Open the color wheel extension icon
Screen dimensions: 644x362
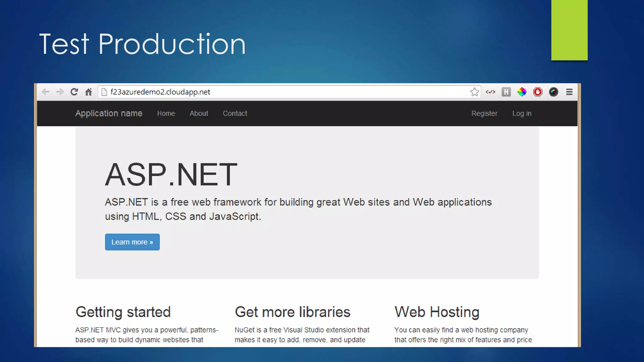tap(522, 92)
